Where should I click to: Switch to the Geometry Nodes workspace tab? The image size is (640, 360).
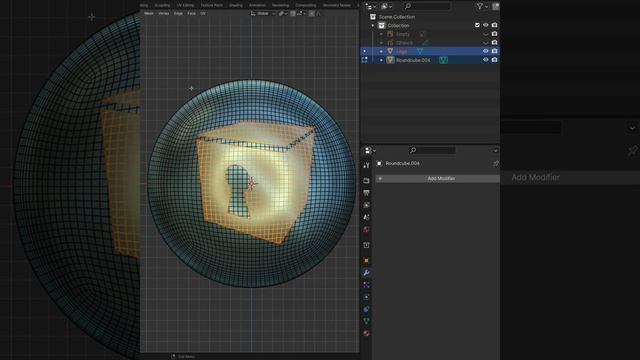point(337,5)
